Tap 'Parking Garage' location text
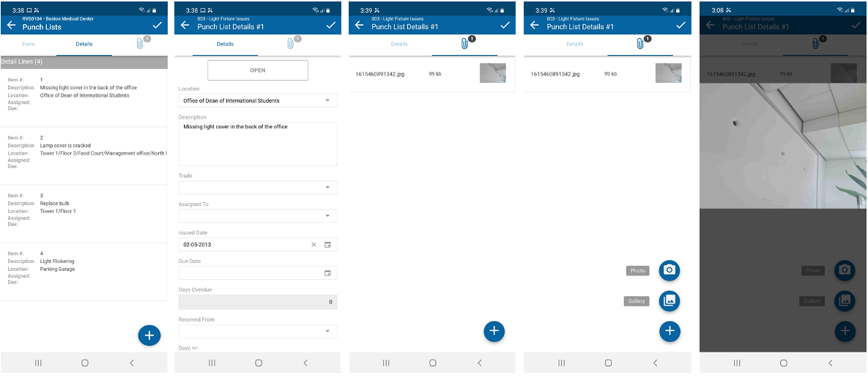This screenshot has height=381, width=868. tap(58, 269)
